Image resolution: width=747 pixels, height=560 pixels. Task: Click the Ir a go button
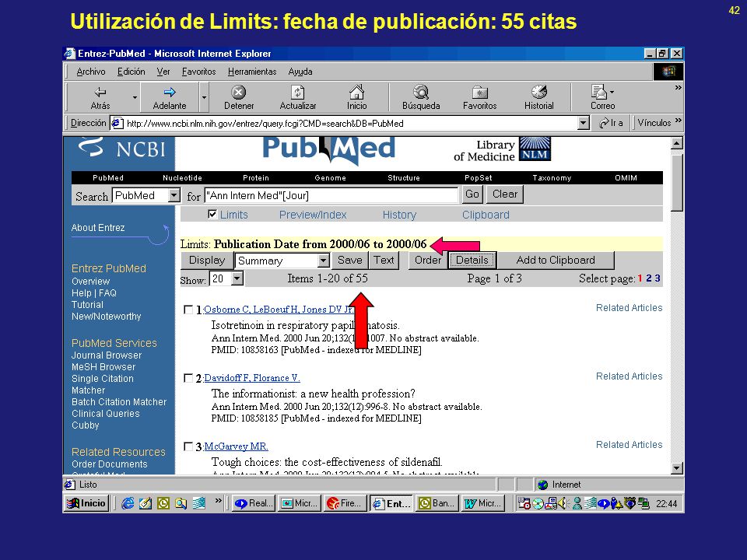tap(612, 123)
